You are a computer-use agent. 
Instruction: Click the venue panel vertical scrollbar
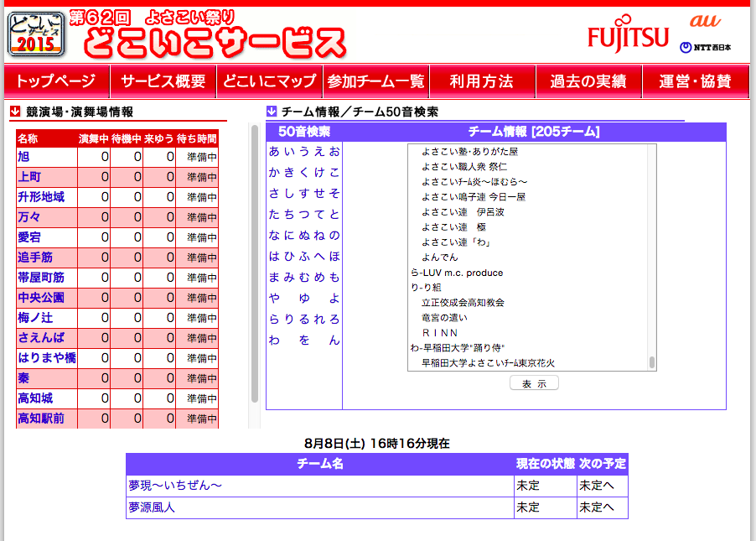tap(255, 263)
